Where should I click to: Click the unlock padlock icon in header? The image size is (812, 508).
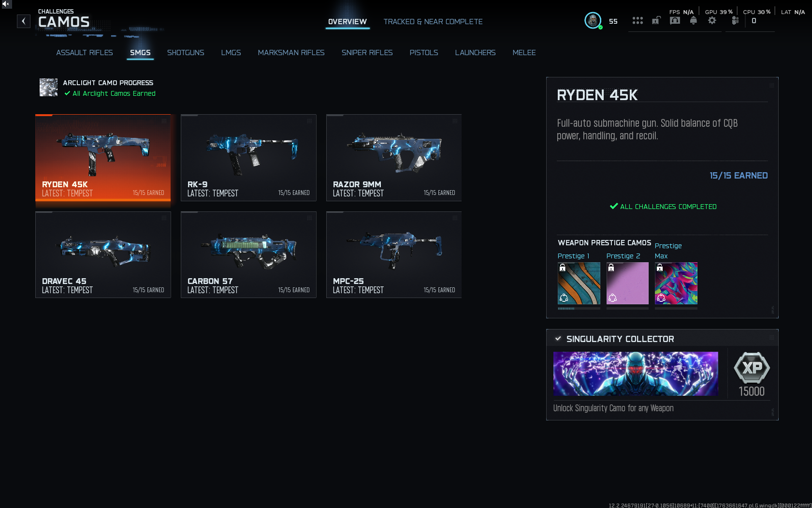tap(656, 20)
